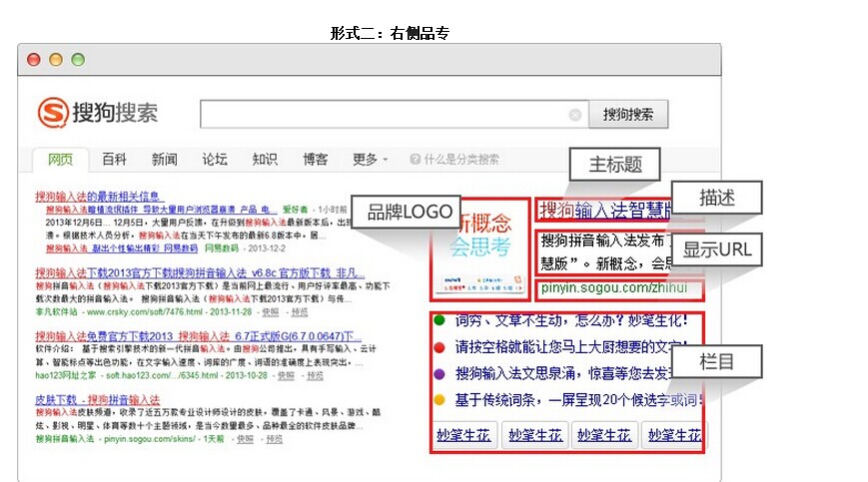
Task: Open result 搜狗输入法的最新相关信息
Action: [99, 197]
